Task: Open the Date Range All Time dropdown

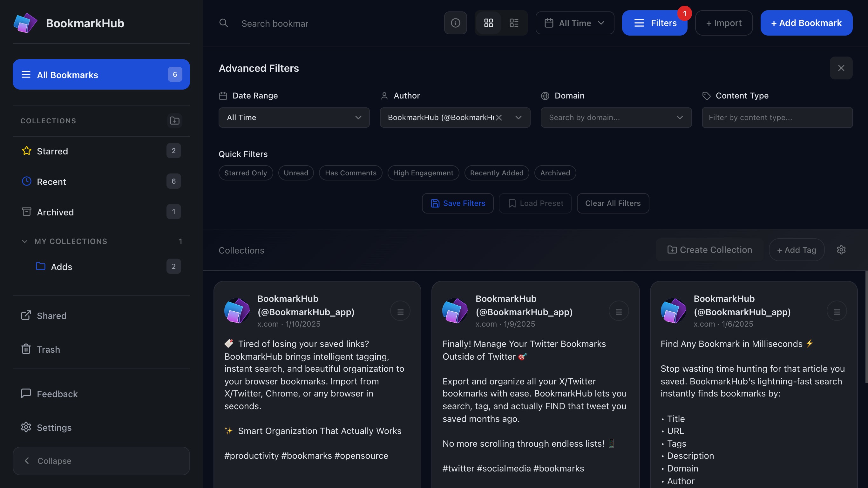Action: tap(294, 118)
